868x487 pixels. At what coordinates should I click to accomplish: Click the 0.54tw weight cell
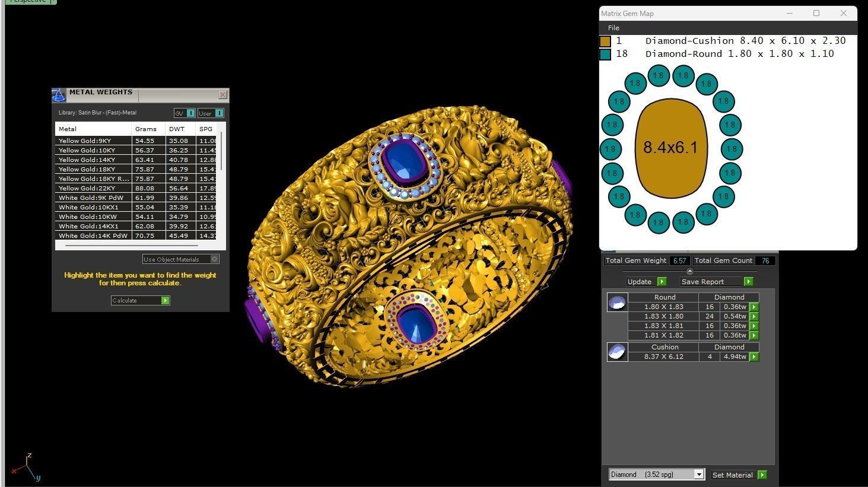pos(735,316)
